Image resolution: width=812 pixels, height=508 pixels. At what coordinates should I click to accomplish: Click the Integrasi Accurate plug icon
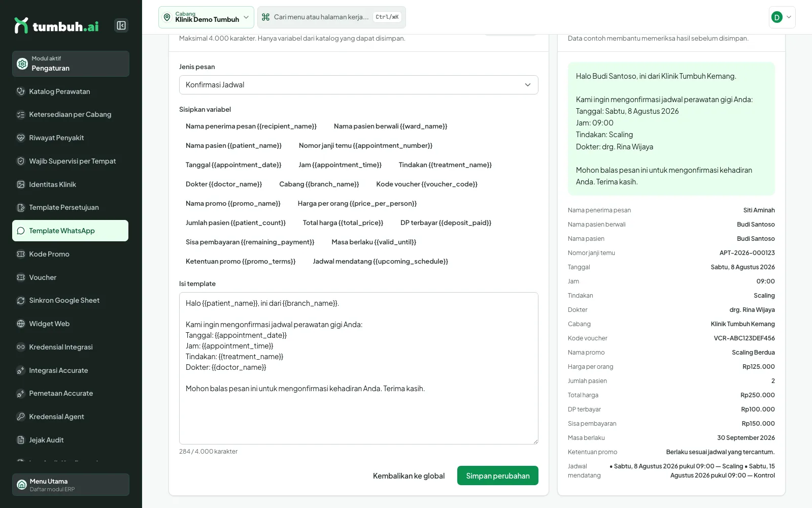click(x=21, y=370)
